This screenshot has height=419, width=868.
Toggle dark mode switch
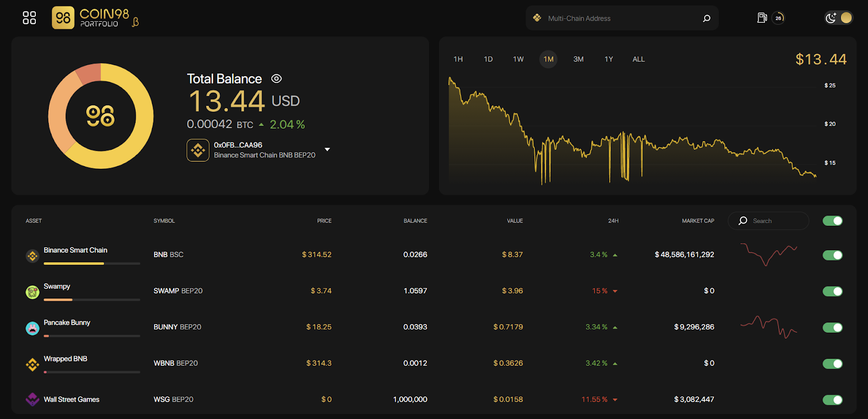coord(839,18)
